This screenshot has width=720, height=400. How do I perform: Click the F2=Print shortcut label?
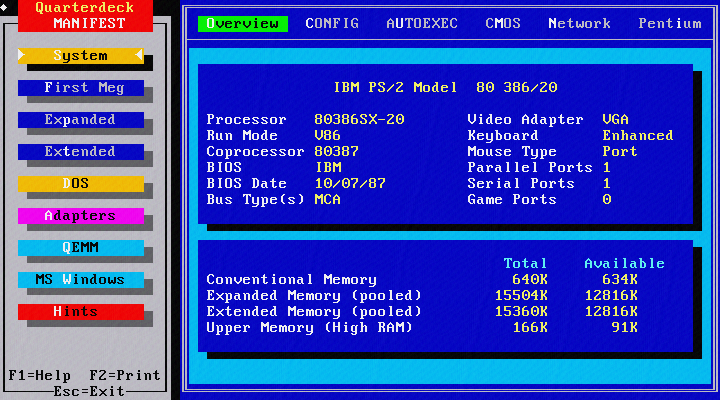125,376
